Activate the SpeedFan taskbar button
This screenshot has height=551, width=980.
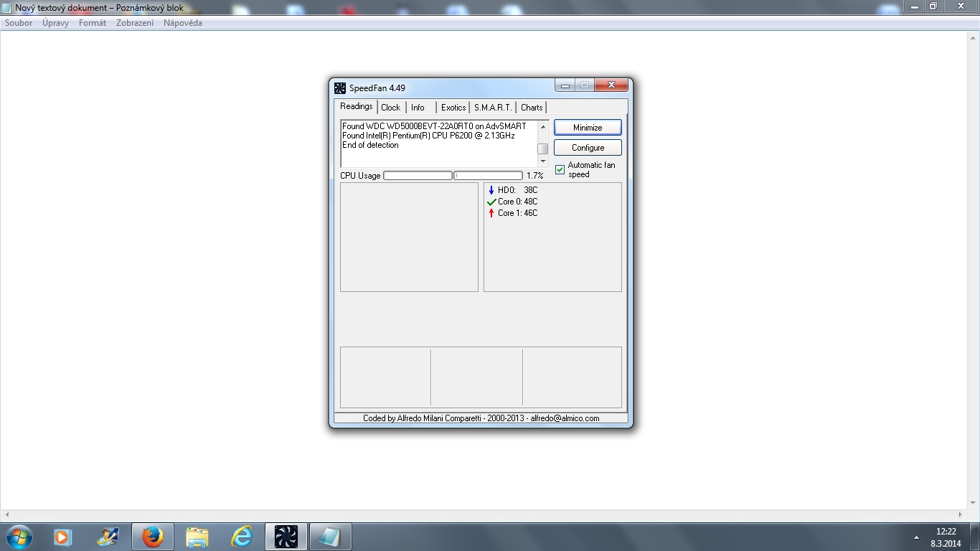pyautogui.click(x=286, y=537)
